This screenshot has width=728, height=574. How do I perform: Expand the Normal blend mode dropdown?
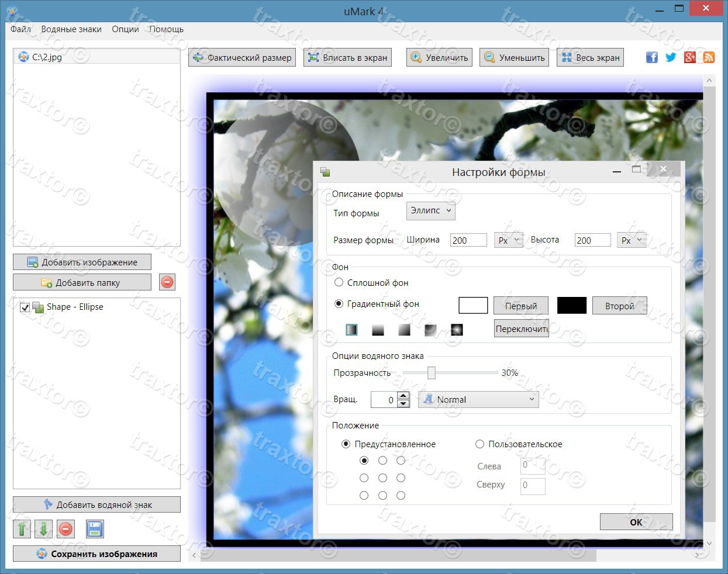(x=478, y=399)
